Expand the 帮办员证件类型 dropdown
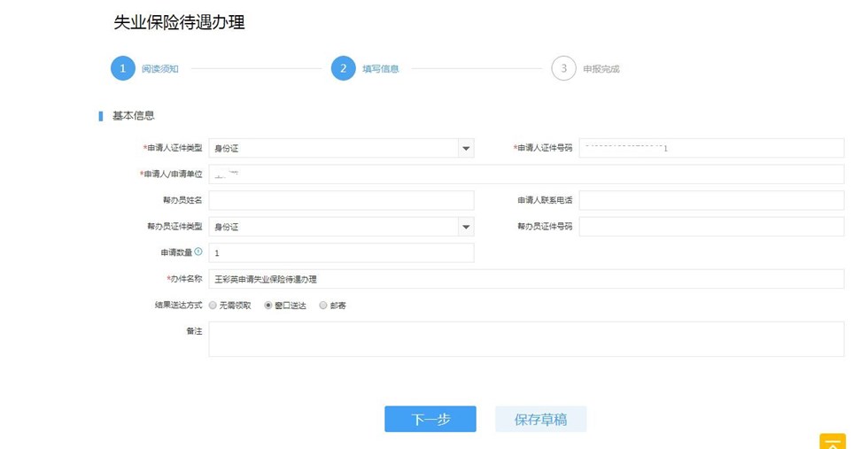This screenshot has height=449, width=868. (x=466, y=228)
